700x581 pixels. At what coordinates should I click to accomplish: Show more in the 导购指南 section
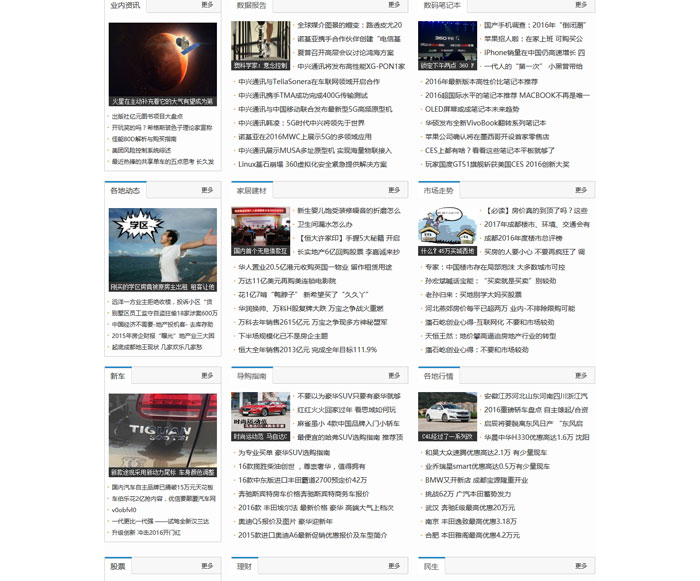click(394, 376)
